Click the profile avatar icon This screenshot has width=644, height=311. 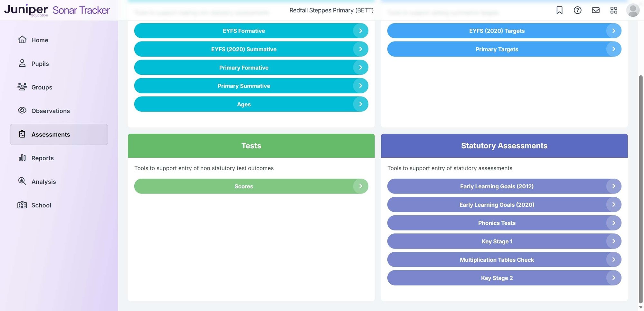click(632, 10)
